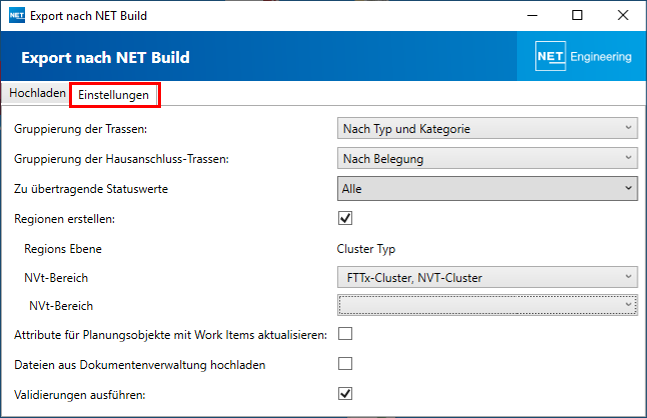
Task: Click the Dateien aus Dokumentenverwaltung hochladen label
Action: tap(139, 365)
